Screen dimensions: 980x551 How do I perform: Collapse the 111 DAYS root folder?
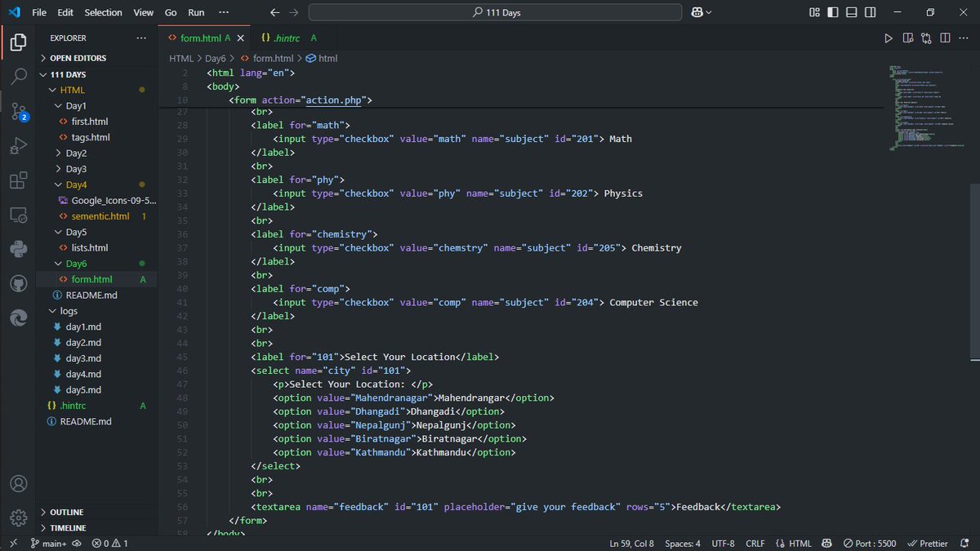pos(97,74)
